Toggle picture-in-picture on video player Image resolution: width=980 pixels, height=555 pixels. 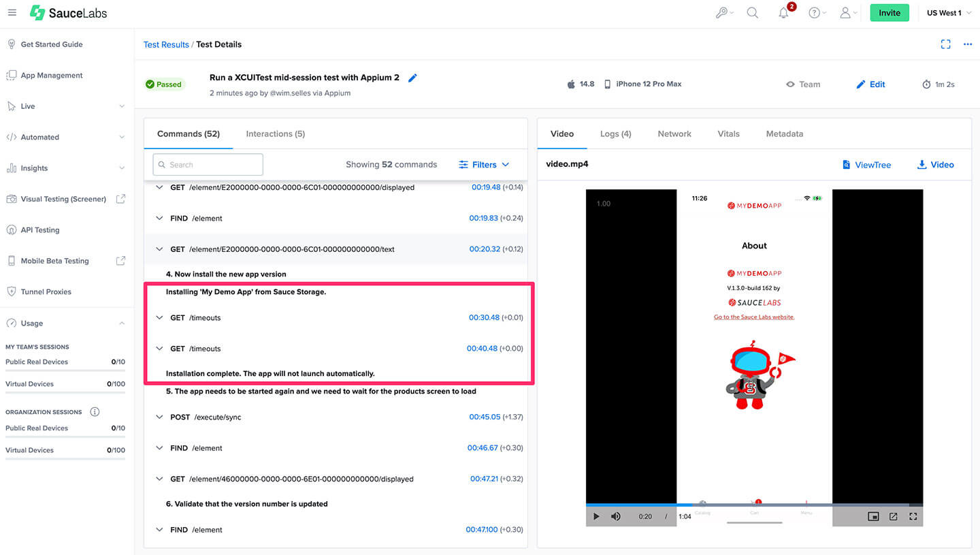[873, 516]
